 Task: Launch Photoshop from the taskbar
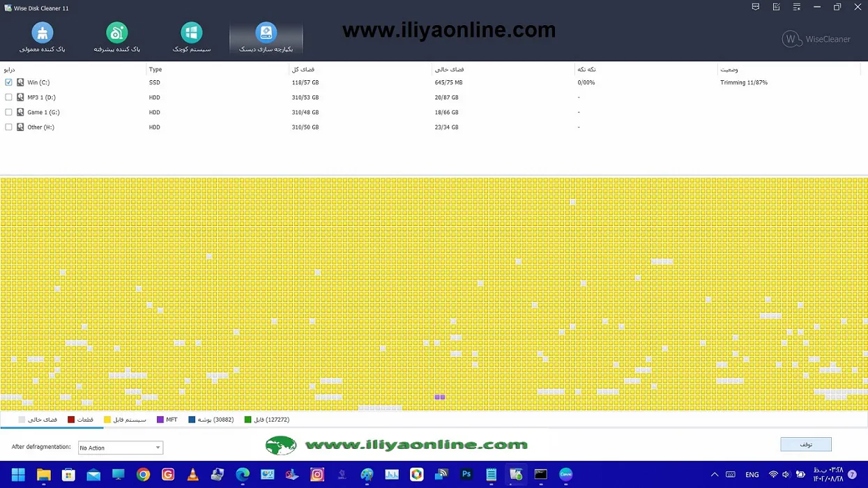click(x=466, y=475)
